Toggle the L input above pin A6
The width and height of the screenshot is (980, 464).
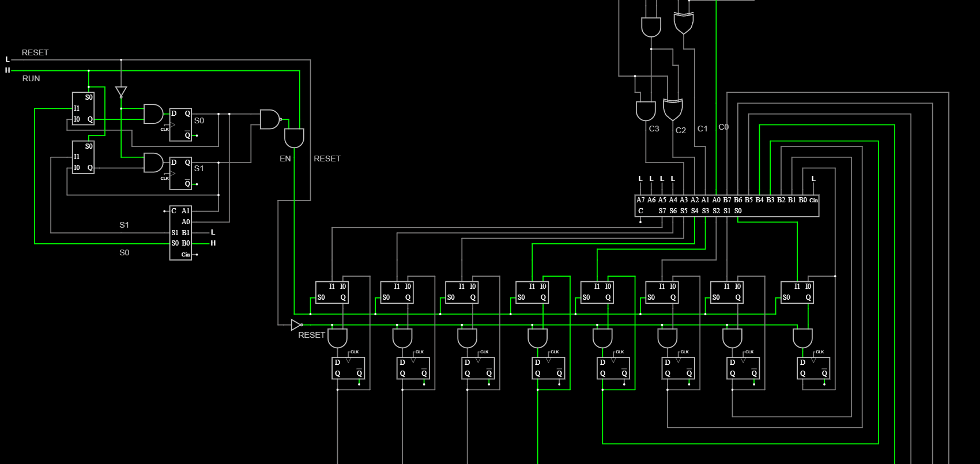651,179
